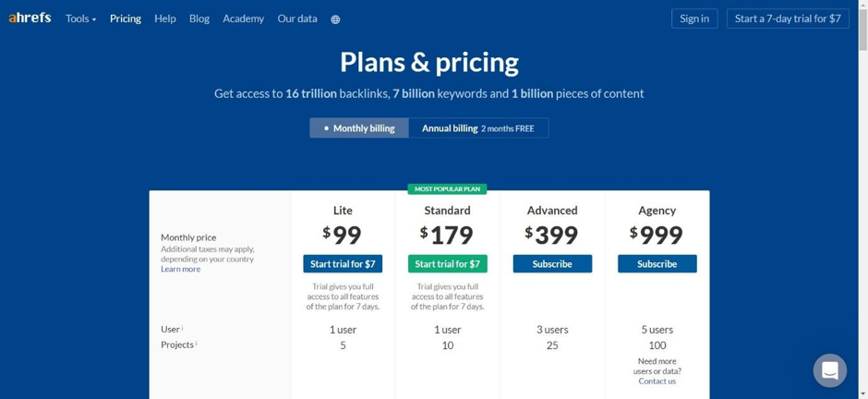Subscribe to the Advanced plan

click(552, 264)
